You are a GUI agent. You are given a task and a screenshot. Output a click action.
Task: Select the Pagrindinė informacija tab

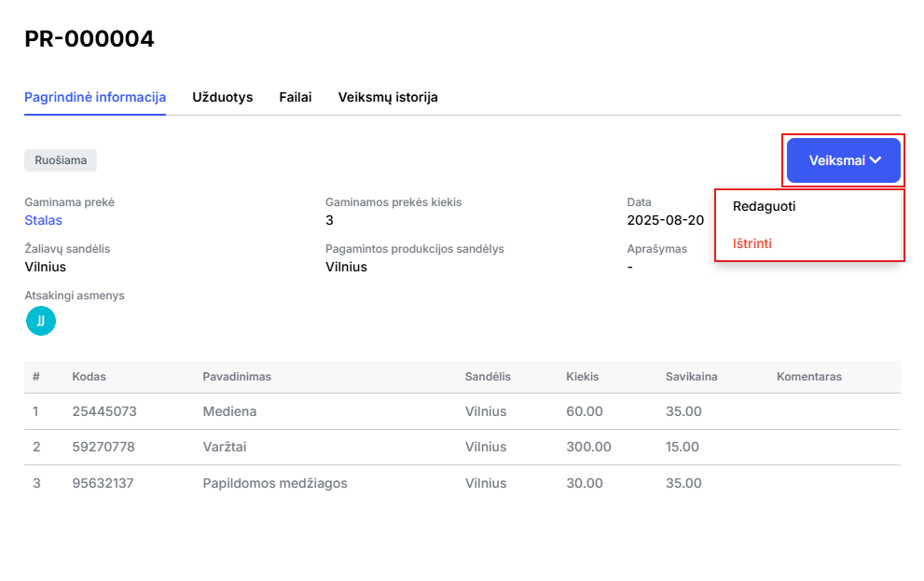click(95, 97)
